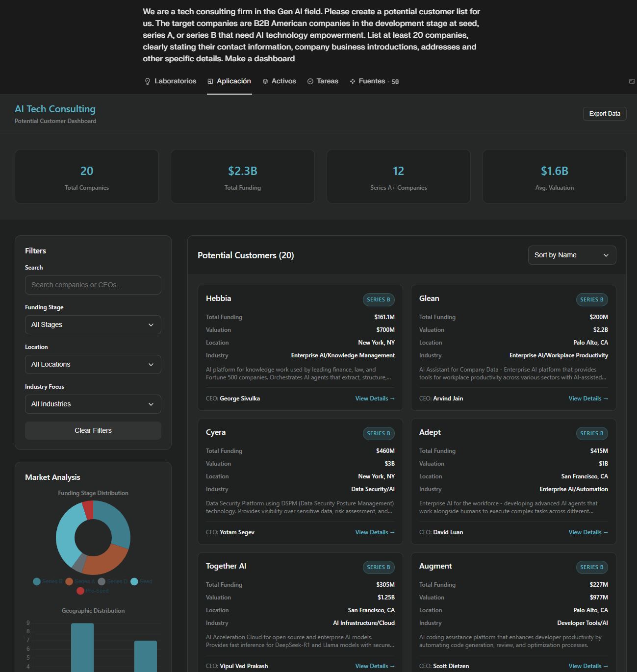The height and width of the screenshot is (672, 637).
Task: Click the lightbulb icon next to Laboratorios
Action: [148, 81]
